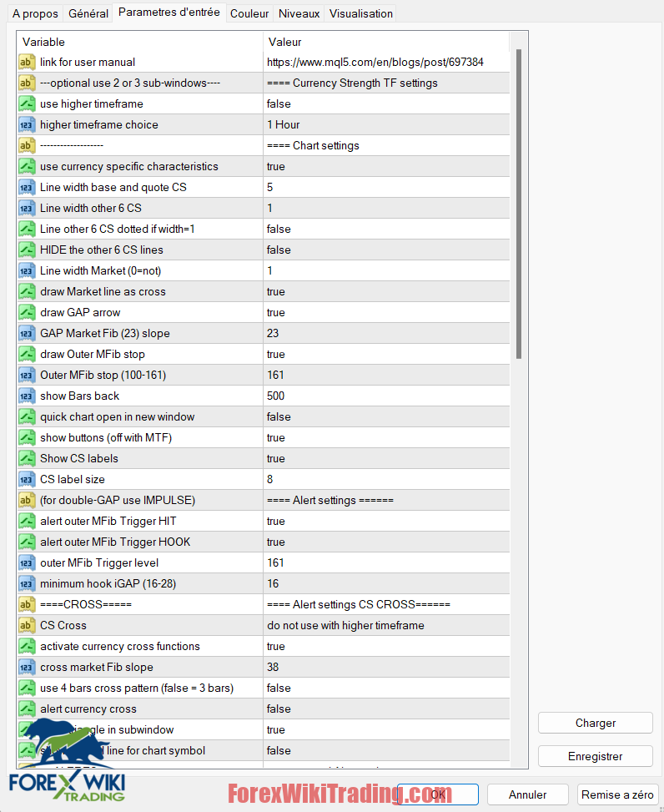Viewport: 664px width, 812px height.
Task: Click the integer icon for 'Line width Market (0=not)'
Action: [x=27, y=271]
